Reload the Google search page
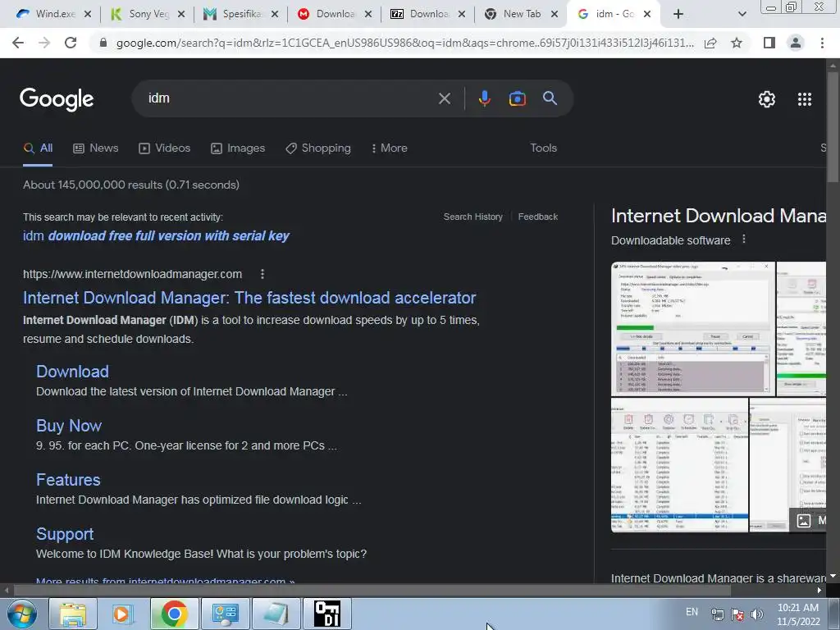Viewport: 840px width, 630px height. coord(71,43)
